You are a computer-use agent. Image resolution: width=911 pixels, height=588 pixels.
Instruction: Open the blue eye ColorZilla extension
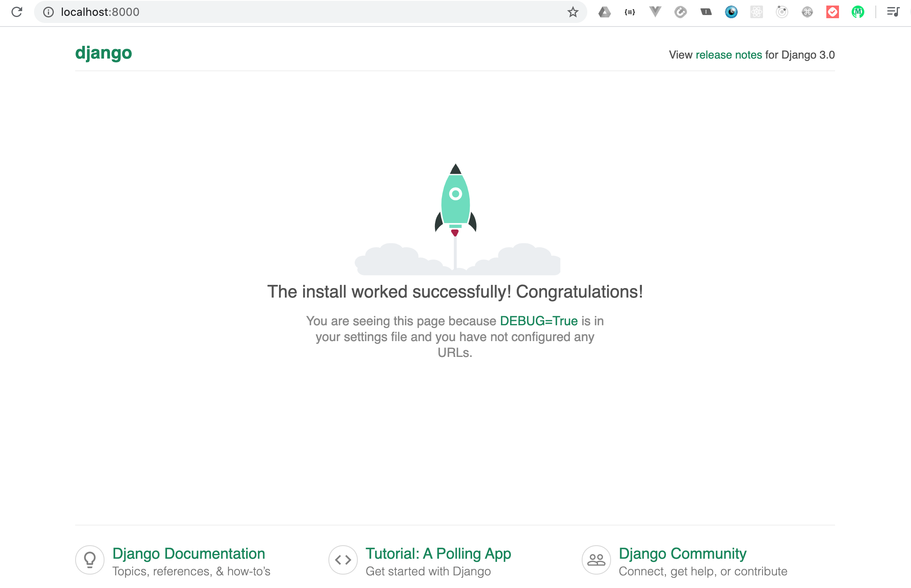tap(731, 12)
